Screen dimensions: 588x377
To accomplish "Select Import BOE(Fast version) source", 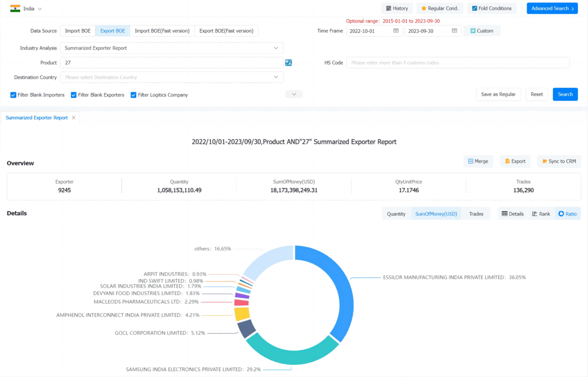I will coord(162,31).
